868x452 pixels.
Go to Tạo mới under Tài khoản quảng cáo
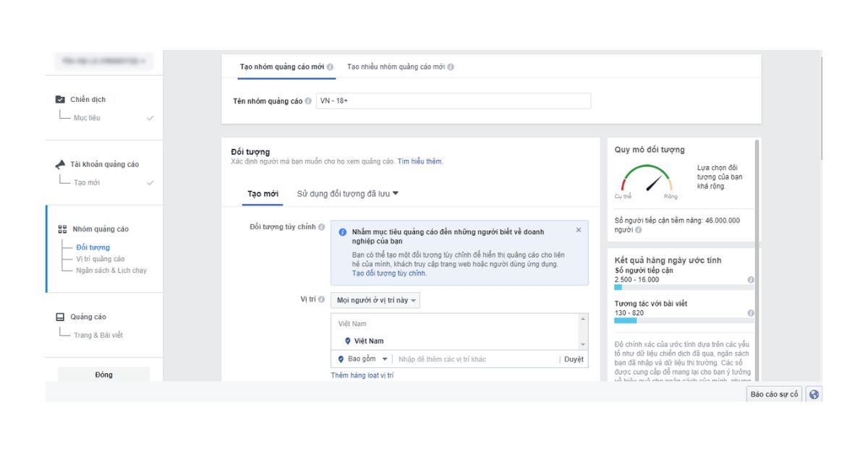coord(86,182)
